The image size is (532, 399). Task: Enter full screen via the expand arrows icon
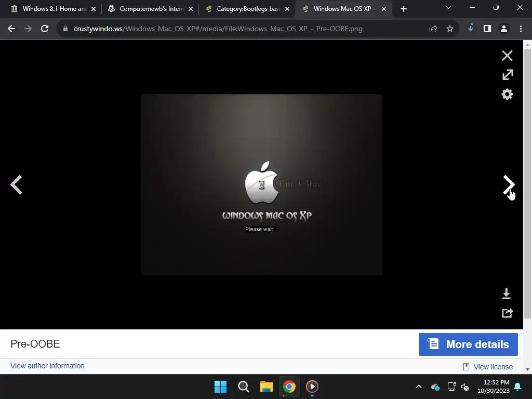[507, 75]
